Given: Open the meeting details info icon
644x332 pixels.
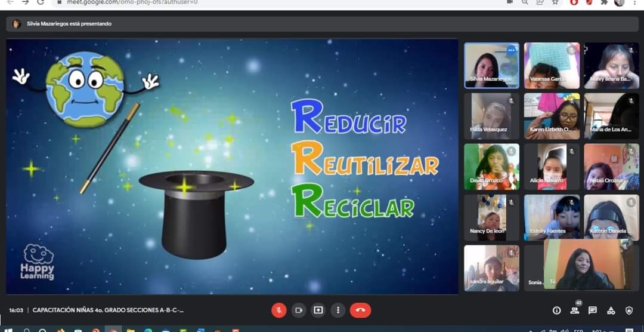Looking at the screenshot, I should (x=557, y=311).
